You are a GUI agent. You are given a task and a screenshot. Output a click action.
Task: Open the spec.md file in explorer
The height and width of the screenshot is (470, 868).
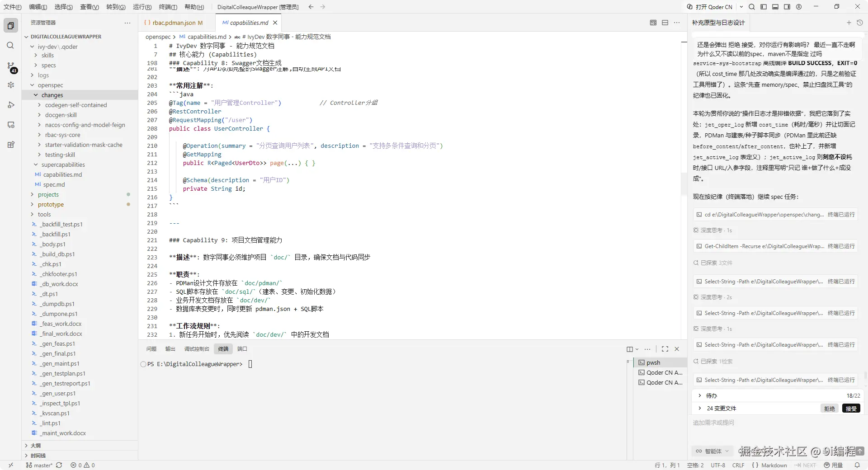pos(54,184)
